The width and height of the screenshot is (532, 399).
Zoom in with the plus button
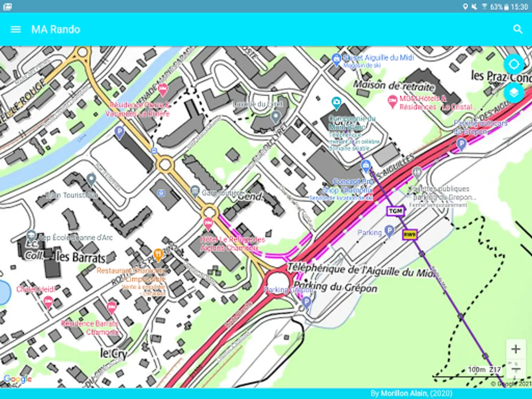516,349
